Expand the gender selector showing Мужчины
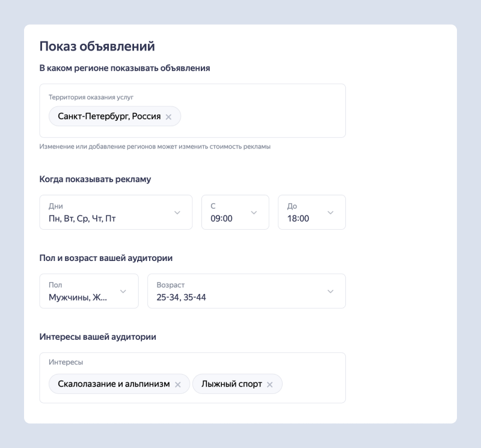Screen dimensions: 481x448 point(81,291)
